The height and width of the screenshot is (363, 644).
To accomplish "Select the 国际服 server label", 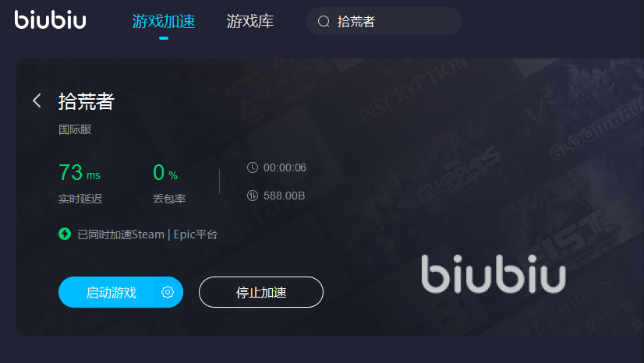I will click(x=75, y=129).
